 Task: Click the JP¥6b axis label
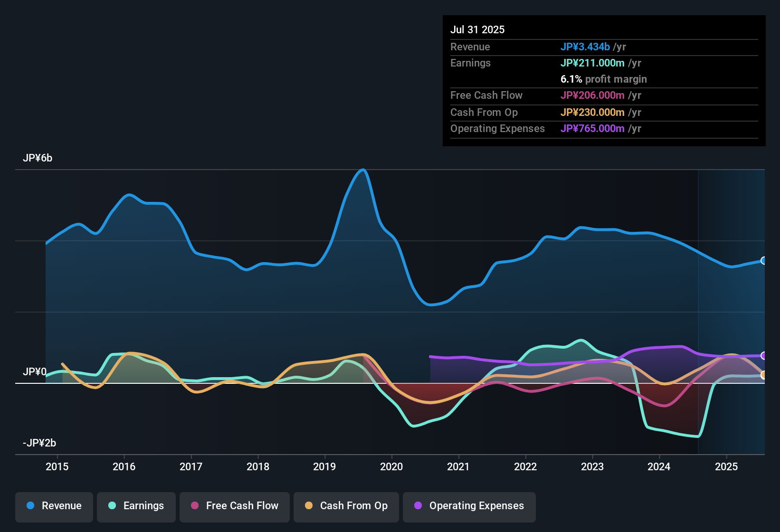point(38,158)
